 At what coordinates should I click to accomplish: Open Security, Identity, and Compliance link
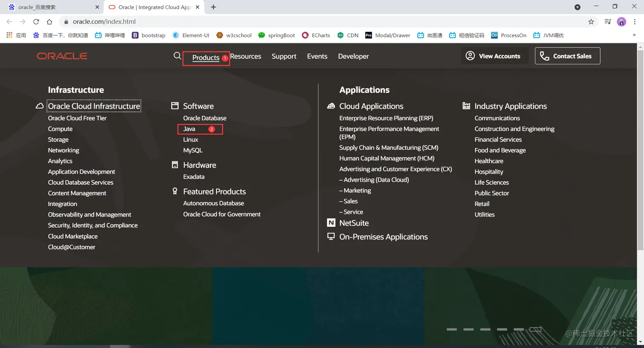[x=93, y=225]
